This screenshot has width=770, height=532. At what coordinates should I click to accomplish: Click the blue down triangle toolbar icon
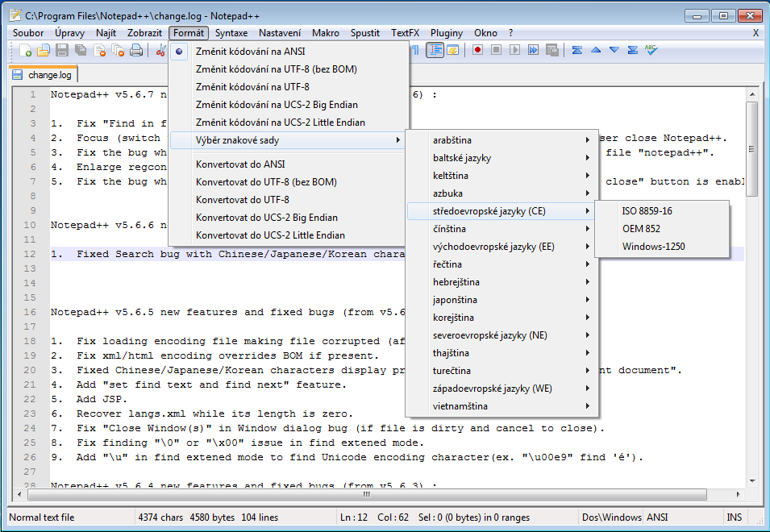click(614, 50)
